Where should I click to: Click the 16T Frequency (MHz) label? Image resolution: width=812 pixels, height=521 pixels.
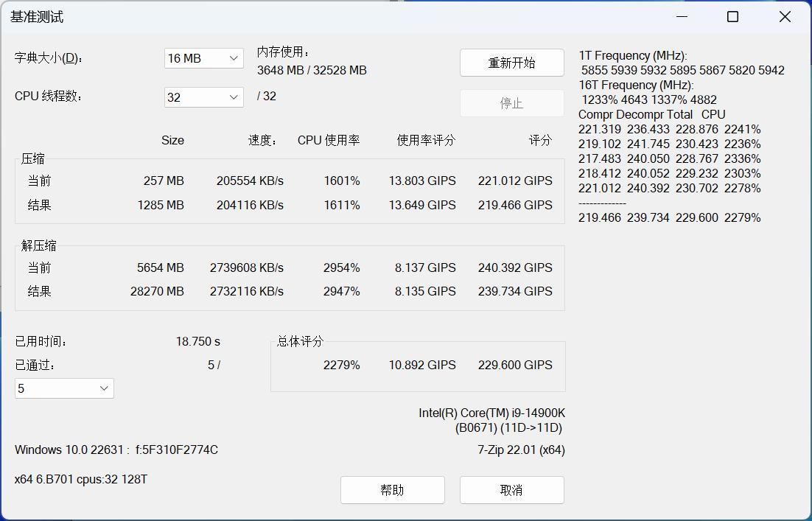coord(636,85)
